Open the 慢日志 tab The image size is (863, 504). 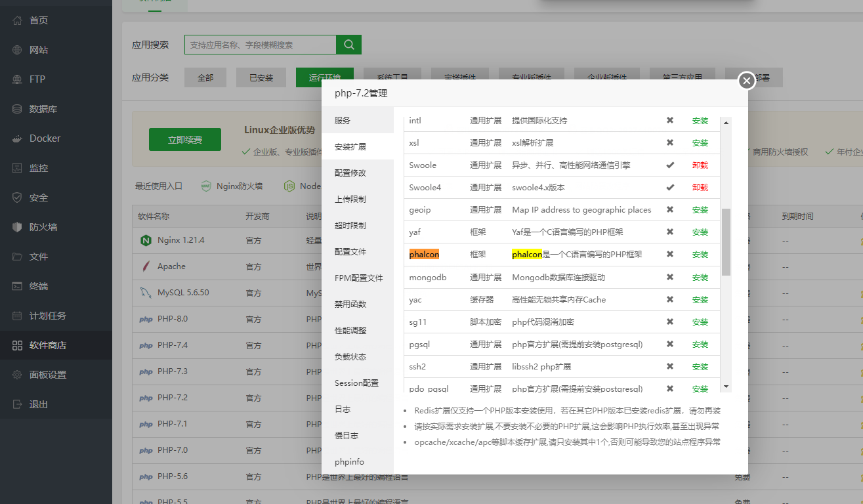(358, 435)
